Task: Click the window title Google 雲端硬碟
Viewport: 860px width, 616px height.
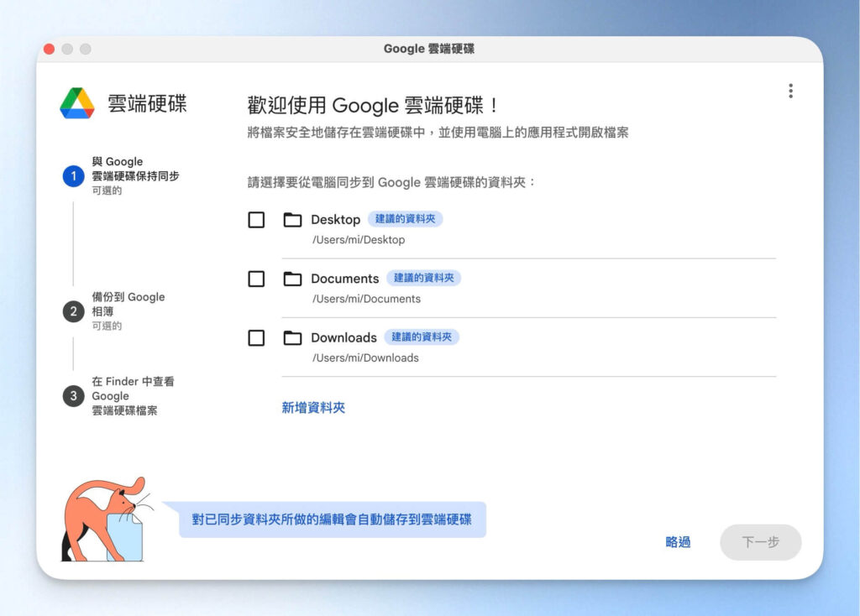Action: click(429, 49)
